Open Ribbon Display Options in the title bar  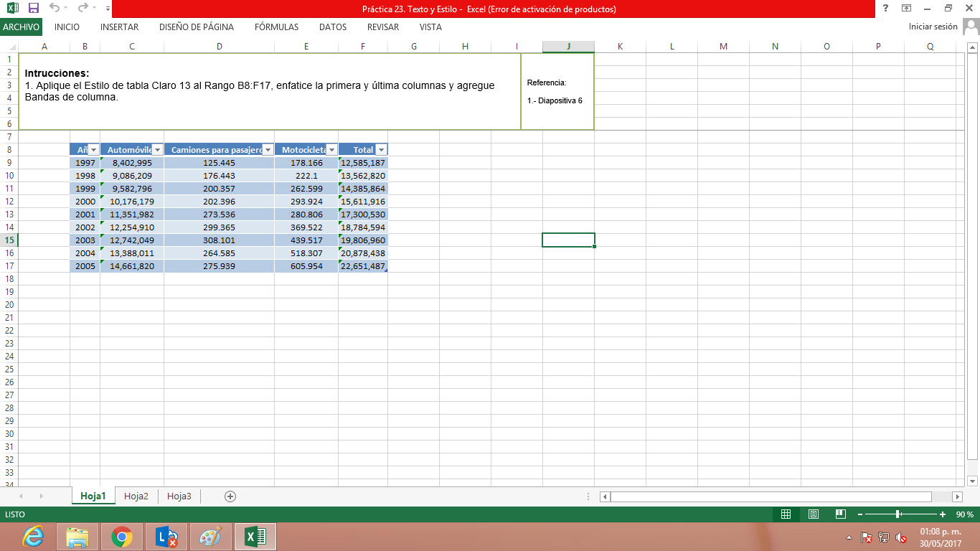pyautogui.click(x=907, y=9)
